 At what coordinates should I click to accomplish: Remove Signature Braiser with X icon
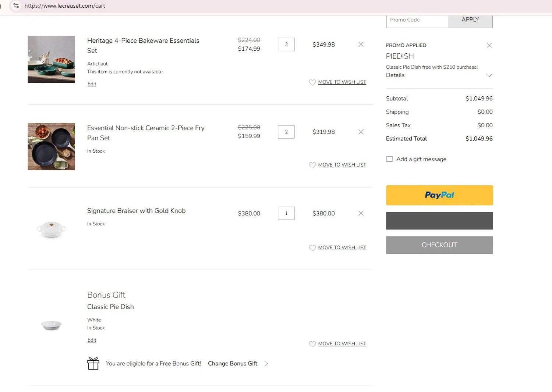[361, 213]
